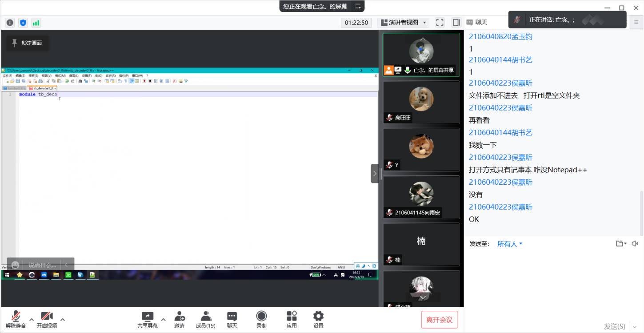
Task: Click Windows Start button in shared screen
Action: point(7,275)
